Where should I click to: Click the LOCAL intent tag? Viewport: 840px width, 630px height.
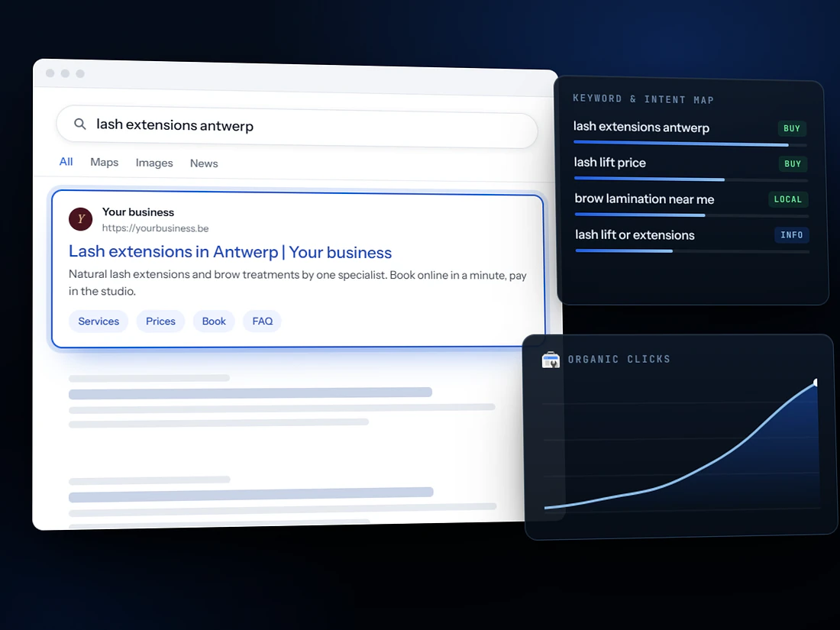coord(788,199)
